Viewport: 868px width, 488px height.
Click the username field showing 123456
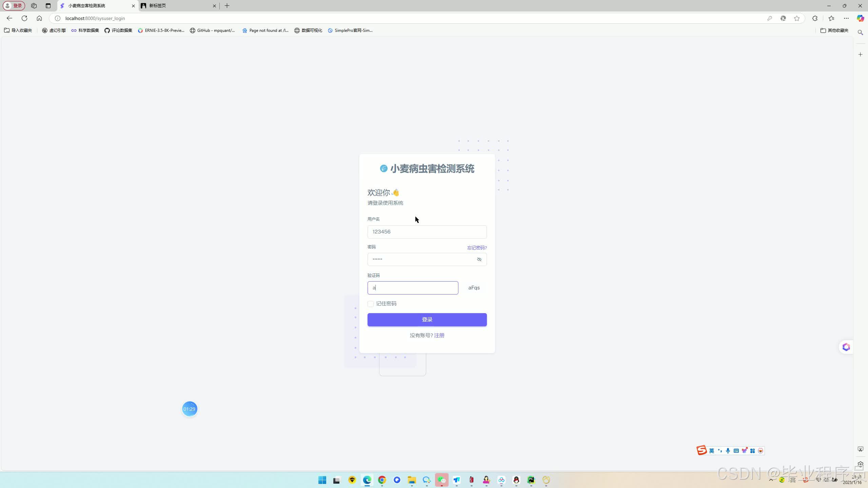(427, 232)
